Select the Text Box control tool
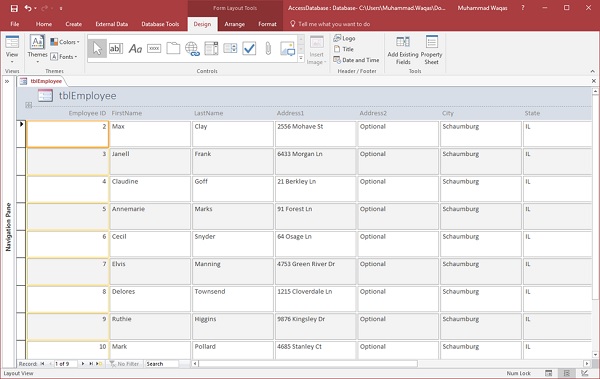 pyautogui.click(x=116, y=49)
